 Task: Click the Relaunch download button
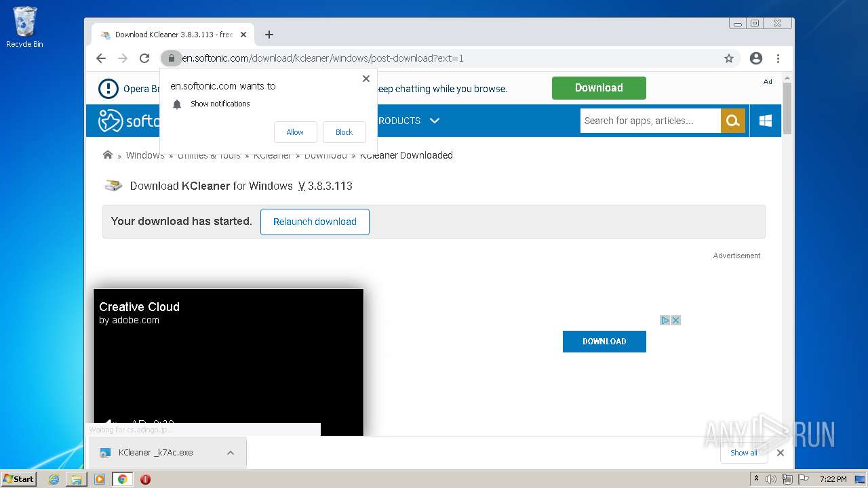pyautogui.click(x=315, y=222)
